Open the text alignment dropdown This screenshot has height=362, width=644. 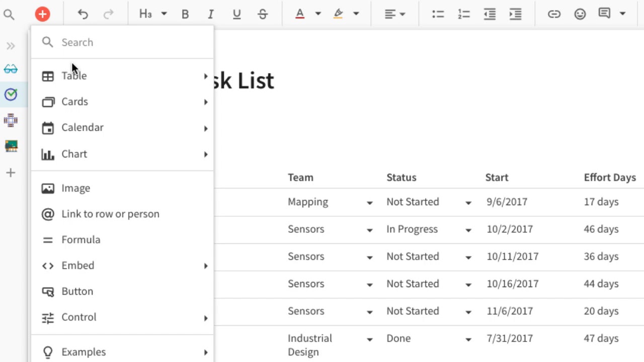pos(395,14)
